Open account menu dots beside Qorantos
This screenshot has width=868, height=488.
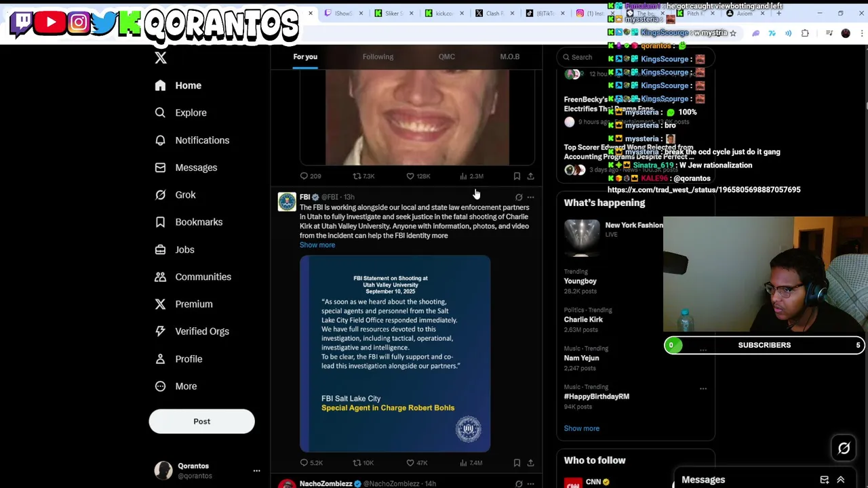point(256,470)
